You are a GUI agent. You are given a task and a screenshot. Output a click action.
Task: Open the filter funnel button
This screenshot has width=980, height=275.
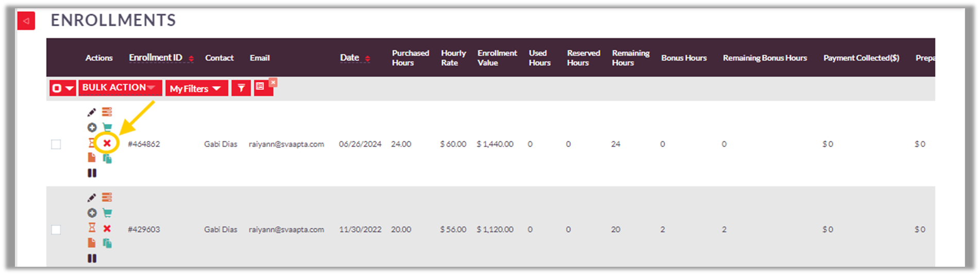241,88
